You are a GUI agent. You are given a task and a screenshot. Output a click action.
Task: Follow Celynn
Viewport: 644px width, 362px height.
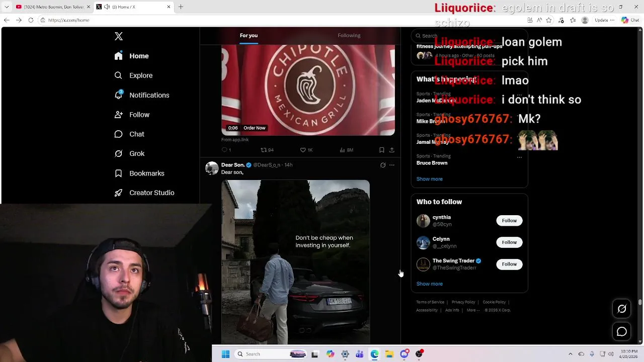(x=509, y=242)
